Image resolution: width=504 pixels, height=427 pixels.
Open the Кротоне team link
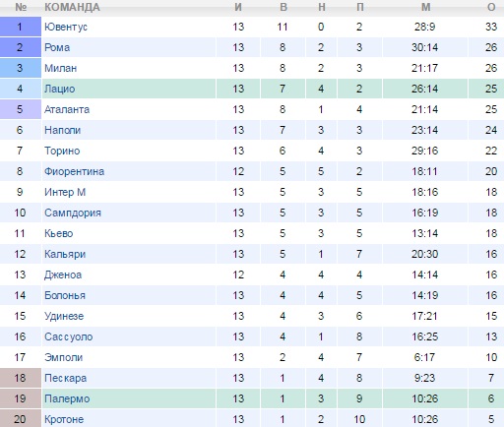tap(64, 419)
